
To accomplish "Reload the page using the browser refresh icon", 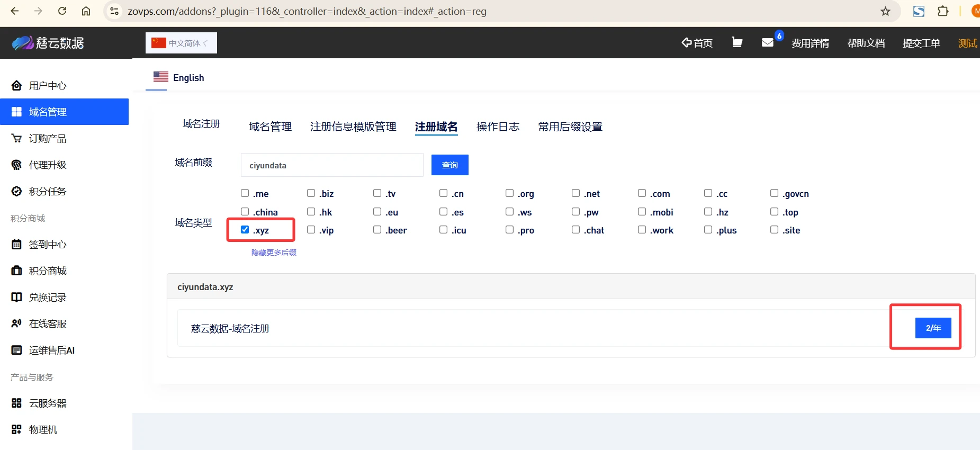I will point(62,11).
